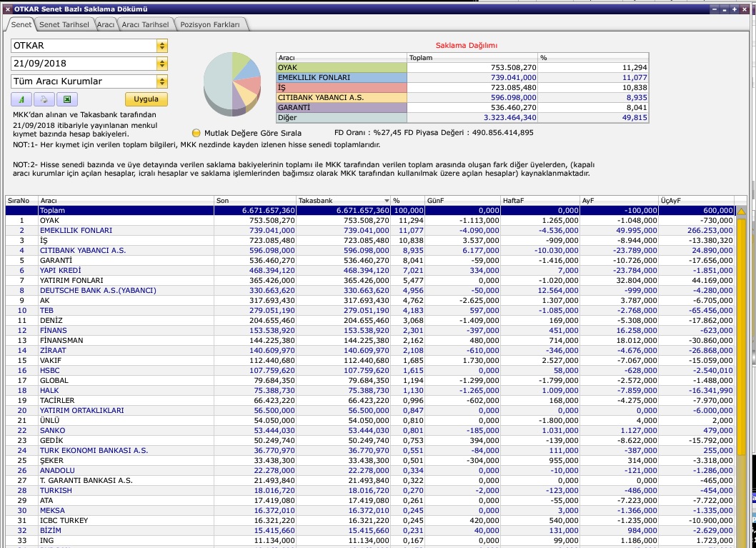Sort by the Aracı column header in main table
Screen dimensions: 756x548
point(126,201)
